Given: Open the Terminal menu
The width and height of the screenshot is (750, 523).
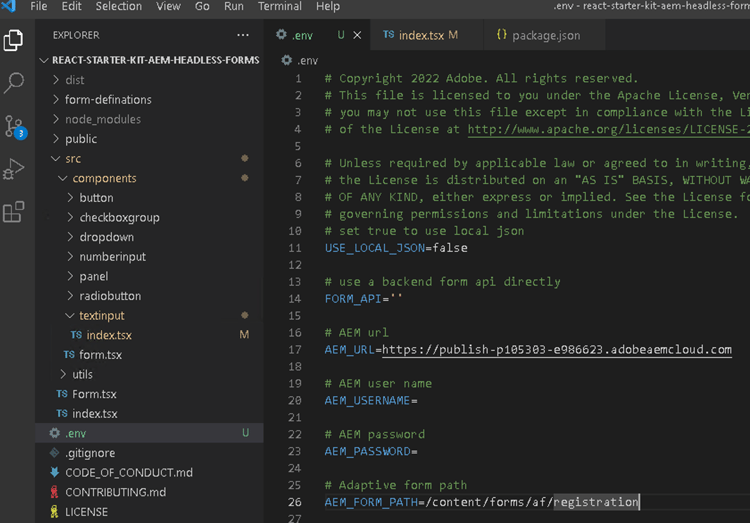Looking at the screenshot, I should [x=279, y=6].
